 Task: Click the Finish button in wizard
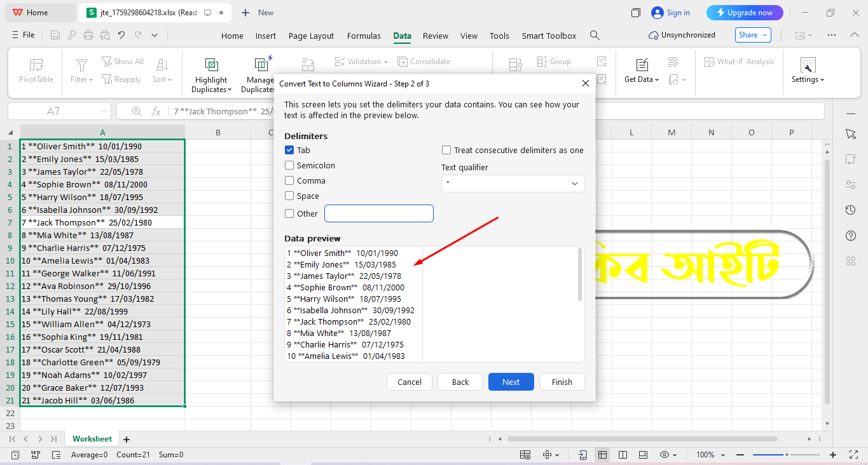(x=561, y=382)
